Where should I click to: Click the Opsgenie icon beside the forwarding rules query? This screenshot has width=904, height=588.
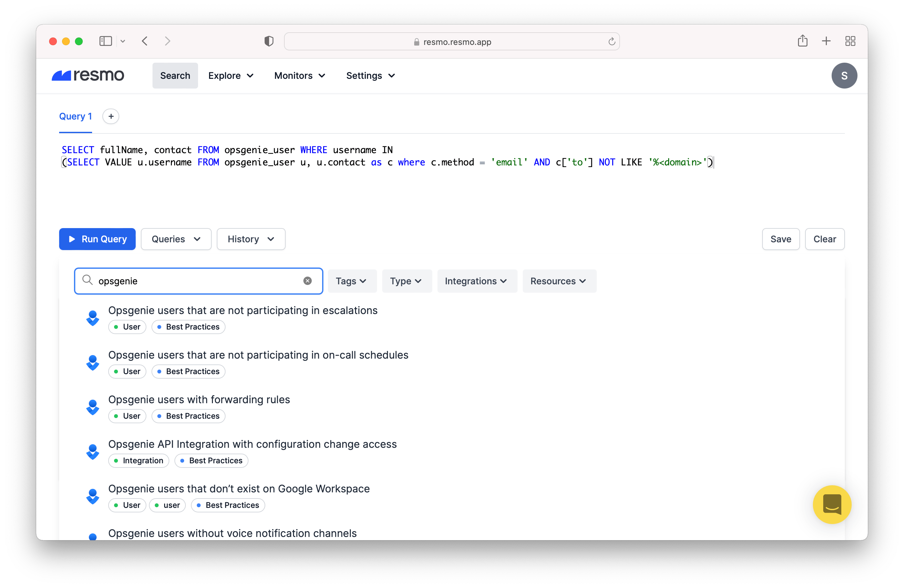tap(92, 407)
